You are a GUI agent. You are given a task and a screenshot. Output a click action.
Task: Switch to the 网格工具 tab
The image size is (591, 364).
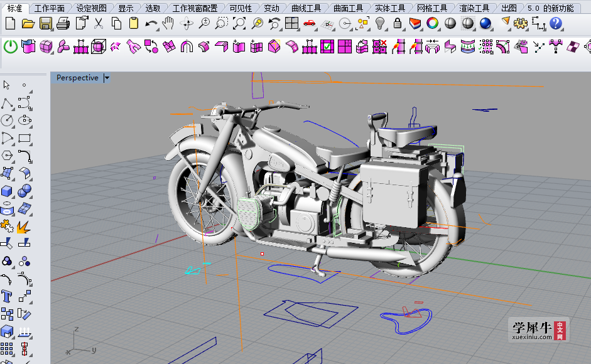pos(432,8)
